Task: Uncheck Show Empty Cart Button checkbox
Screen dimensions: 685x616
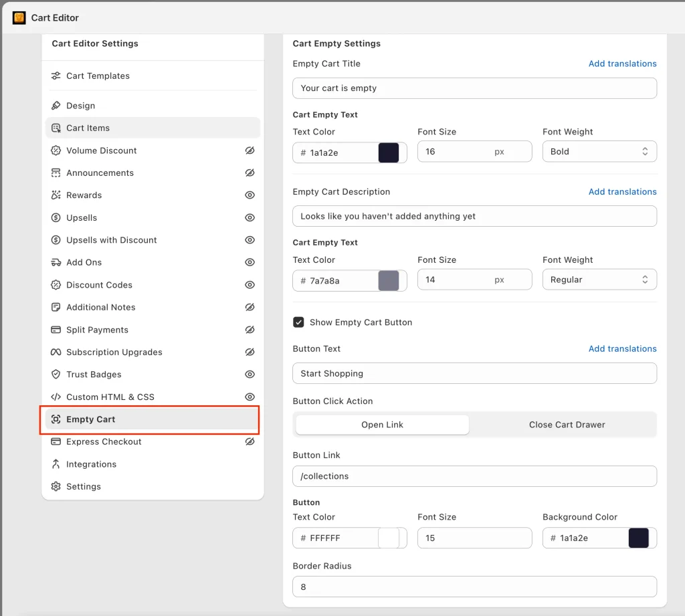Action: pos(298,322)
